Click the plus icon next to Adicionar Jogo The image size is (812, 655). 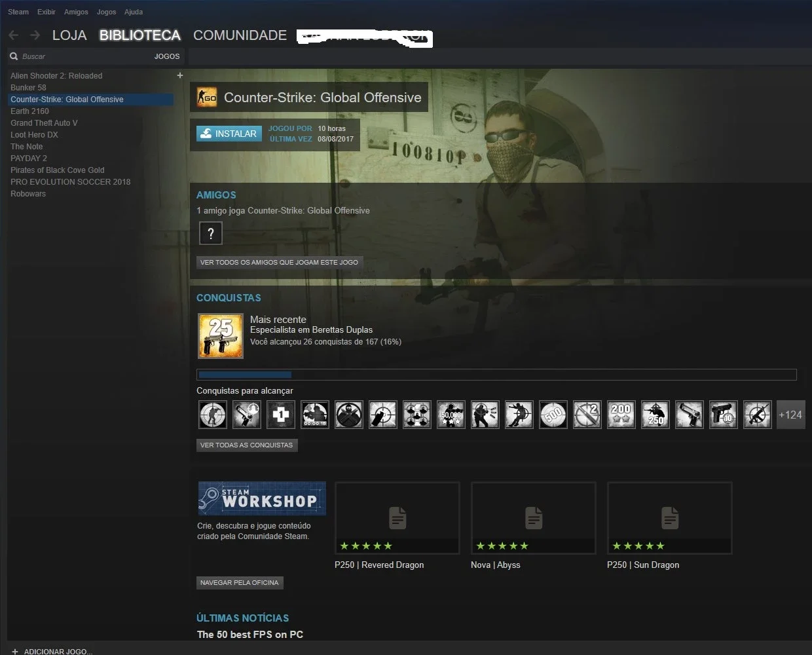[x=15, y=651]
